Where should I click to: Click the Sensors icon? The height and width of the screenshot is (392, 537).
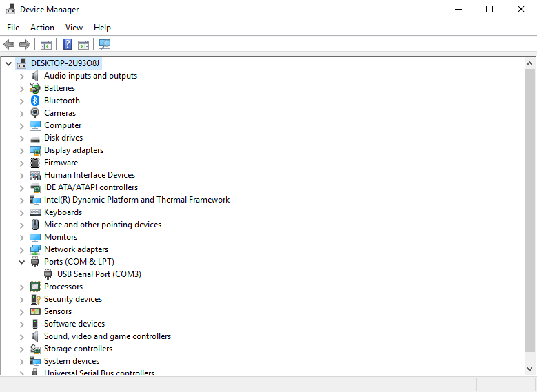[x=35, y=311]
